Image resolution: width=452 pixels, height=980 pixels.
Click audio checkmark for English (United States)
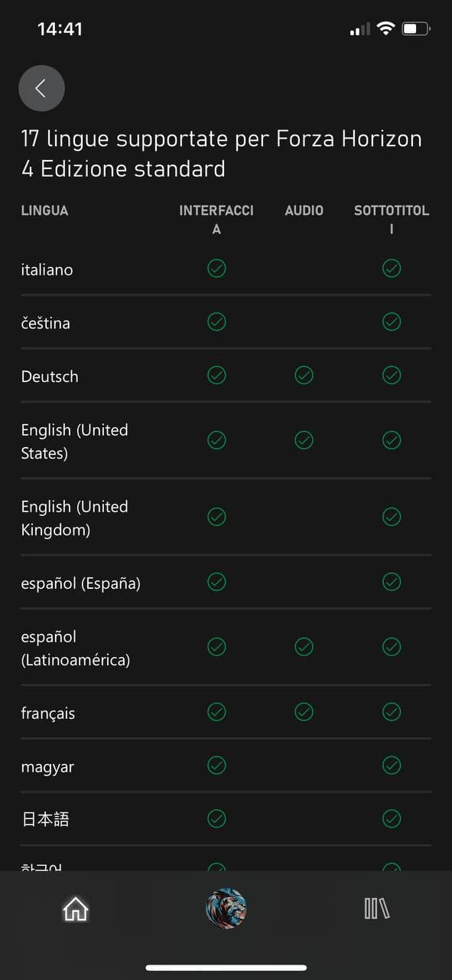coord(304,440)
